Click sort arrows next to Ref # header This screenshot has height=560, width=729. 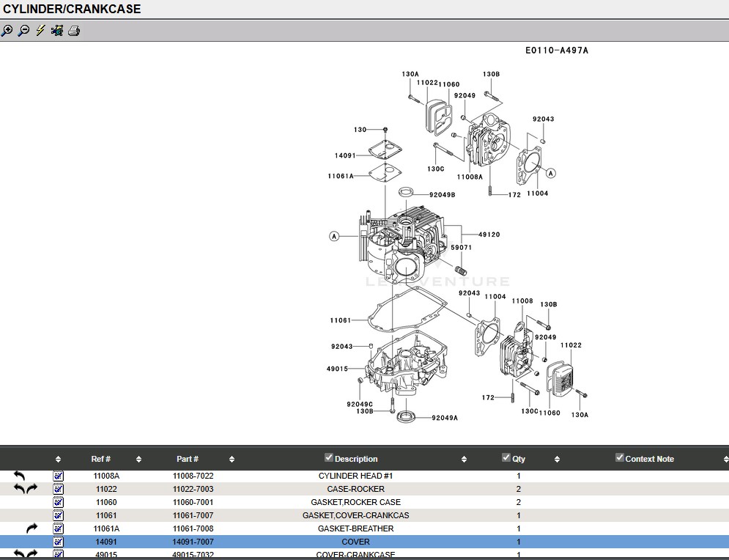tap(138, 460)
